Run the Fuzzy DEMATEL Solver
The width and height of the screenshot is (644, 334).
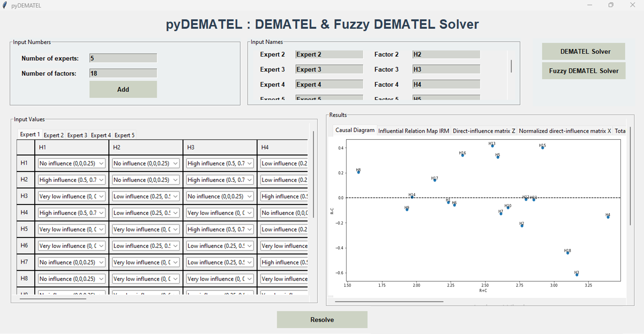(x=583, y=71)
